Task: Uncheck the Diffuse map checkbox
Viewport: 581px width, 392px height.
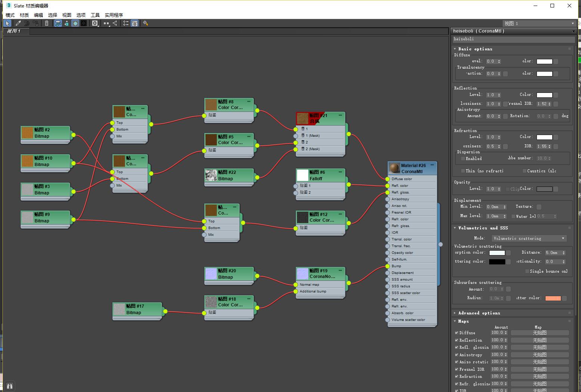Action: 456,333
